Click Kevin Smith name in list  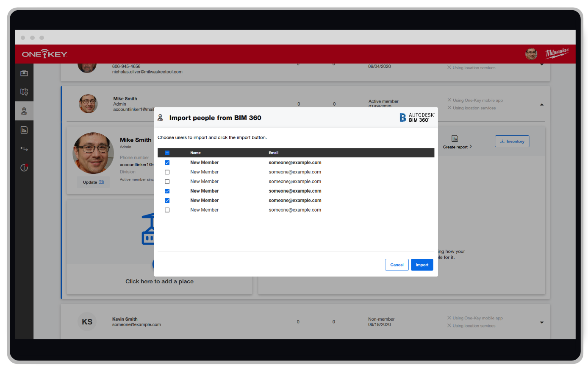point(125,319)
